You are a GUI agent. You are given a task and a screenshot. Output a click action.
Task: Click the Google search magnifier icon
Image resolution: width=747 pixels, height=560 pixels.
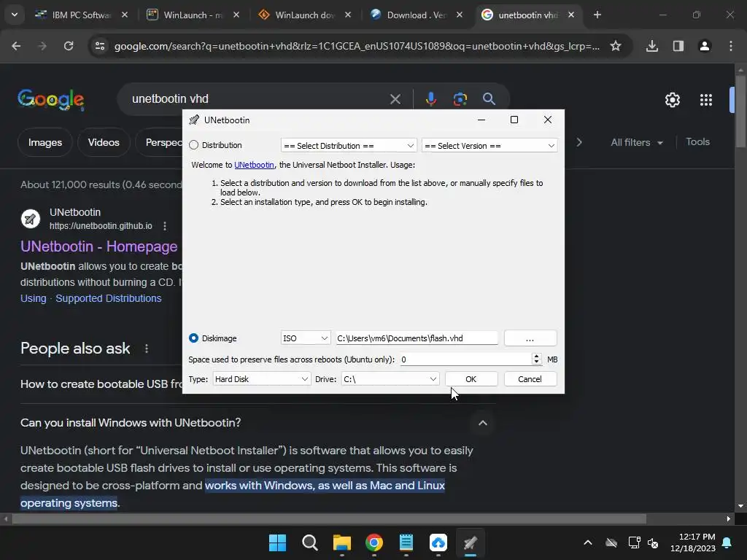[x=489, y=99]
